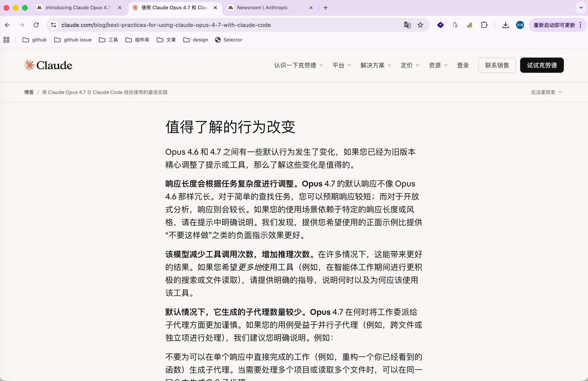
Task: Click the 试试克劳德 button
Action: pos(542,65)
